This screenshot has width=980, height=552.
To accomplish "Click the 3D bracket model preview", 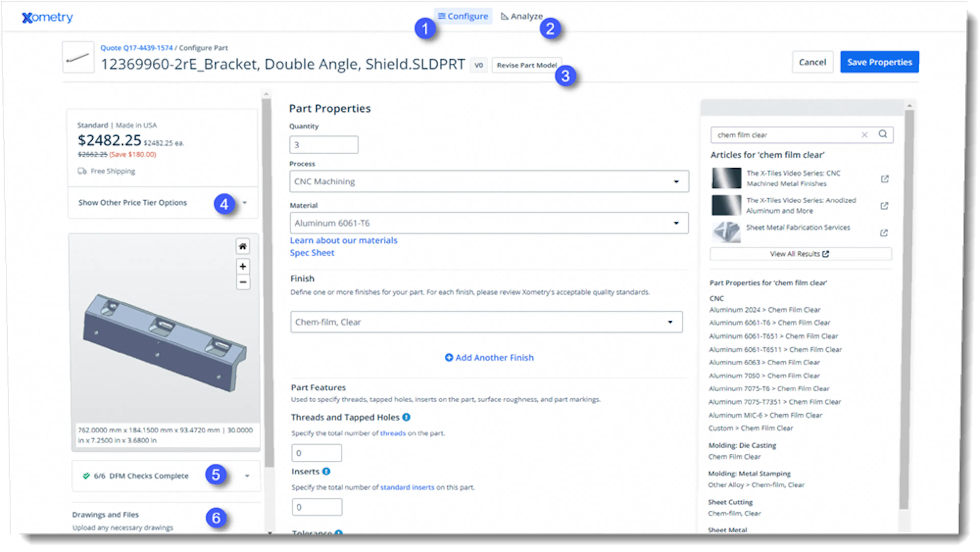I will click(165, 343).
